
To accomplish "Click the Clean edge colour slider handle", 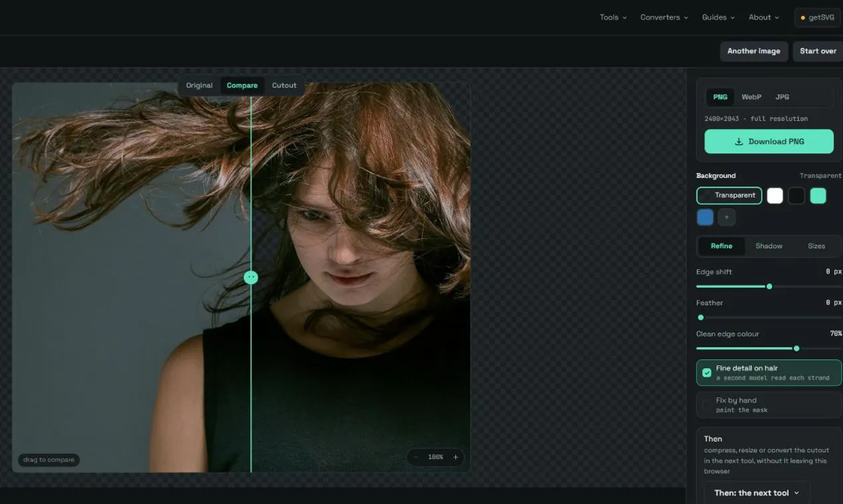I will pyautogui.click(x=797, y=348).
